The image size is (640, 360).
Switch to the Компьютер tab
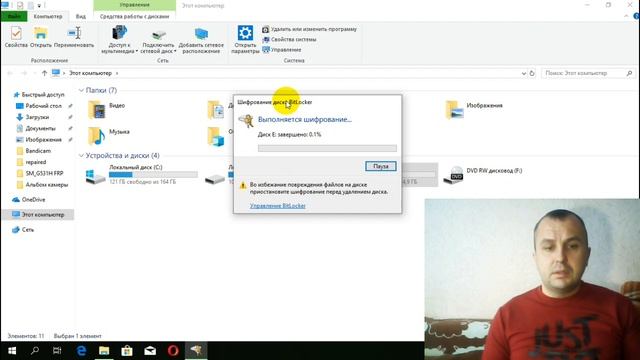pyautogui.click(x=48, y=16)
